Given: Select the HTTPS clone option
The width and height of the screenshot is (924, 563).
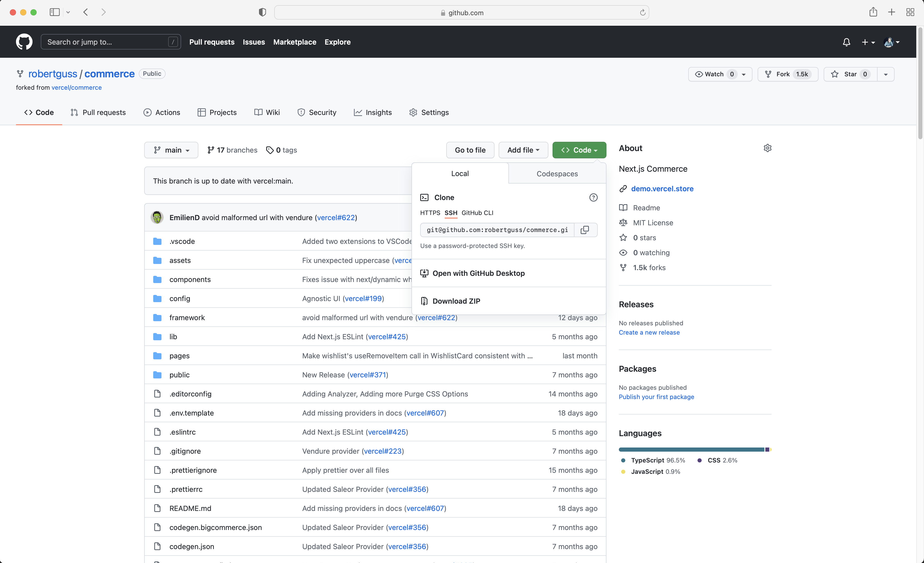Looking at the screenshot, I should pyautogui.click(x=430, y=213).
